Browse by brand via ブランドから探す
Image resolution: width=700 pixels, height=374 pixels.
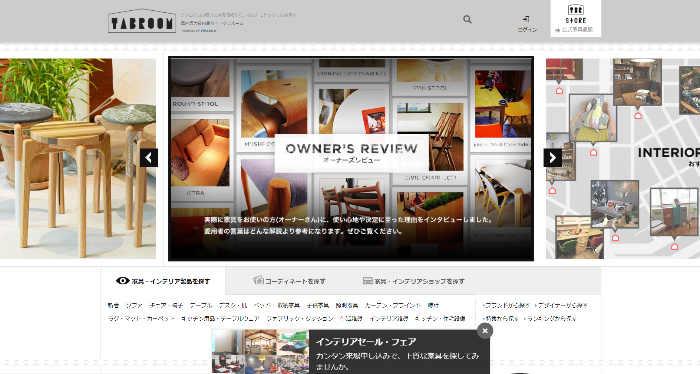tap(506, 306)
